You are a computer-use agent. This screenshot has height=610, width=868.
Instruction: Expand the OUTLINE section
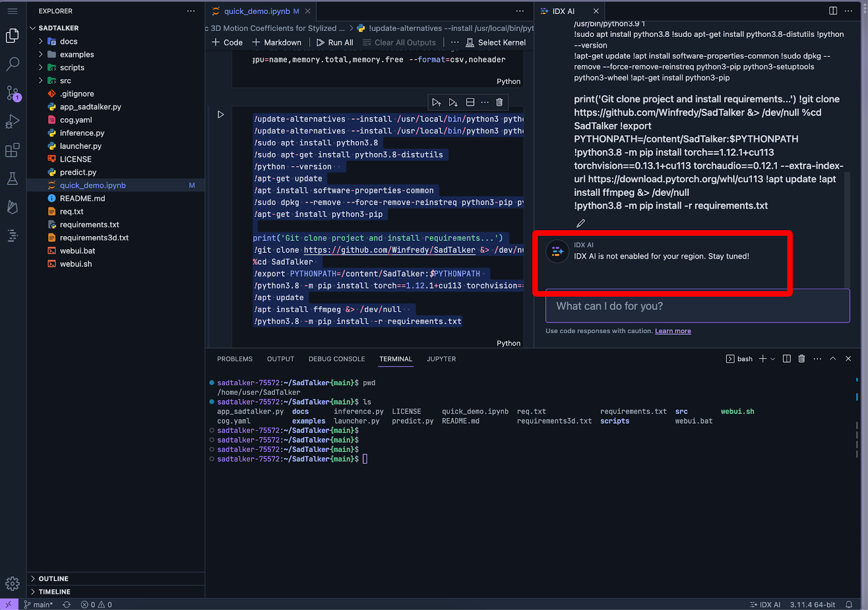[116, 579]
